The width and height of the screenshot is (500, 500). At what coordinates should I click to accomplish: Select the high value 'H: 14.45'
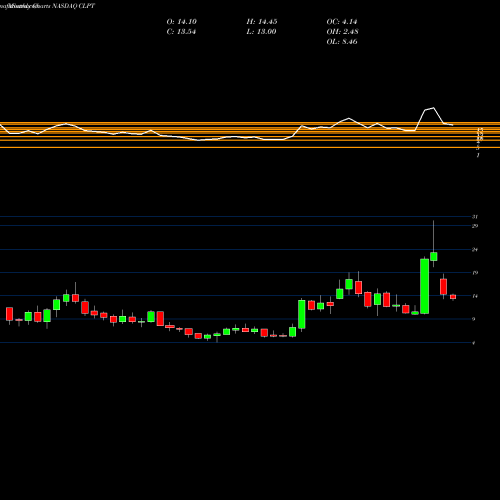tap(262, 22)
